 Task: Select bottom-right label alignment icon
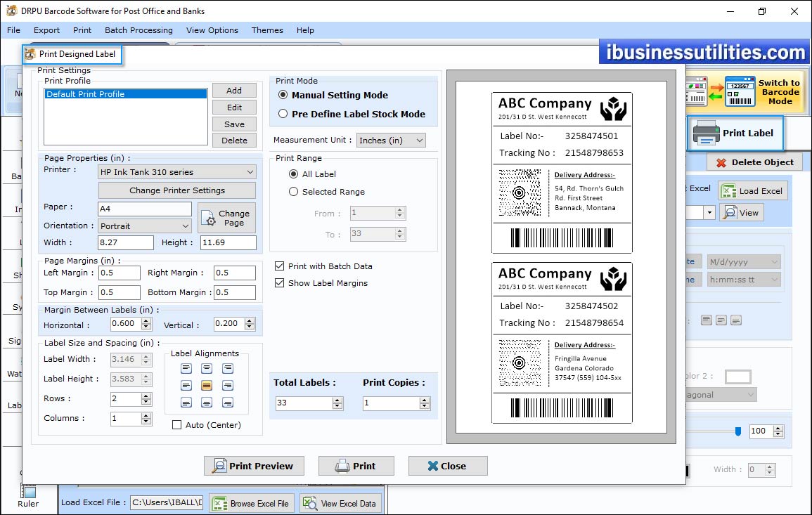tap(227, 403)
